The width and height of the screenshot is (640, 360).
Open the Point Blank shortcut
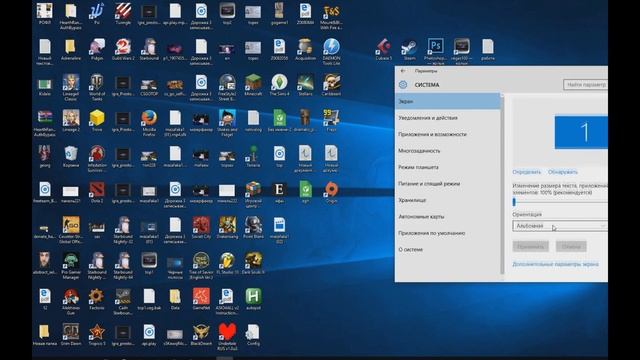pos(253,227)
